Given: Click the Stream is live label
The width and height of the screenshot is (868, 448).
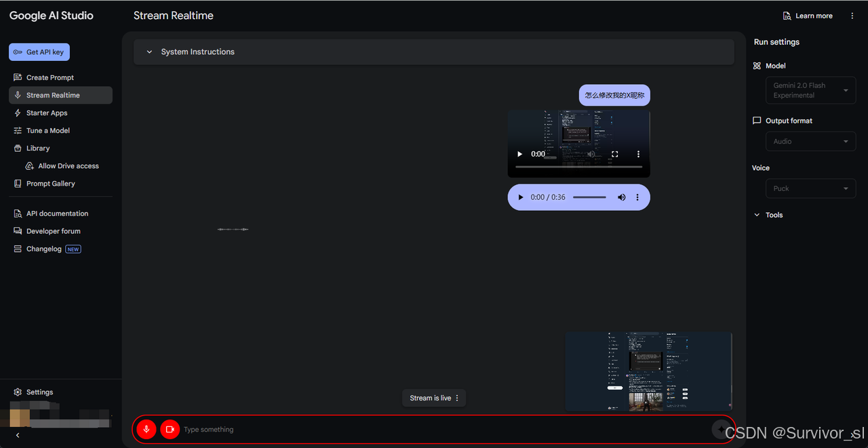Looking at the screenshot, I should pyautogui.click(x=430, y=398).
